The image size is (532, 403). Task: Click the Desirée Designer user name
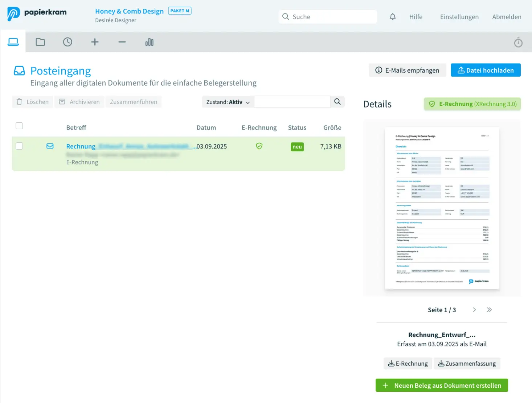(116, 20)
